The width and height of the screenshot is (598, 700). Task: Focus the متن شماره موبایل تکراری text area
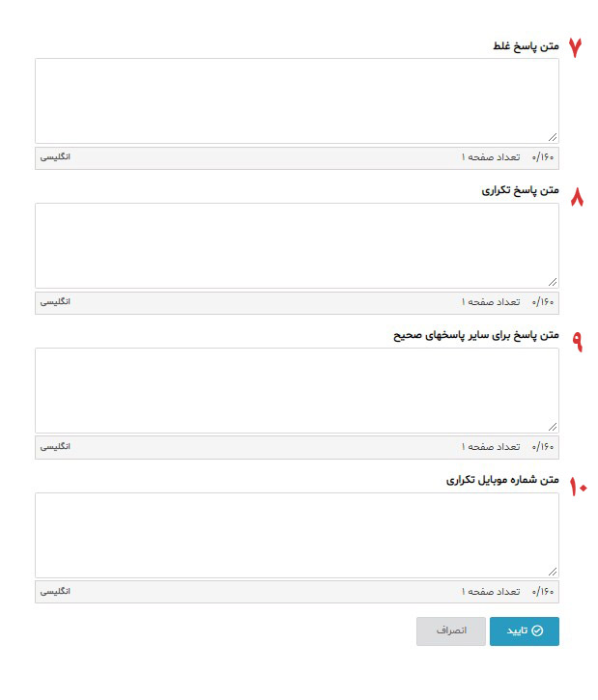click(x=297, y=535)
